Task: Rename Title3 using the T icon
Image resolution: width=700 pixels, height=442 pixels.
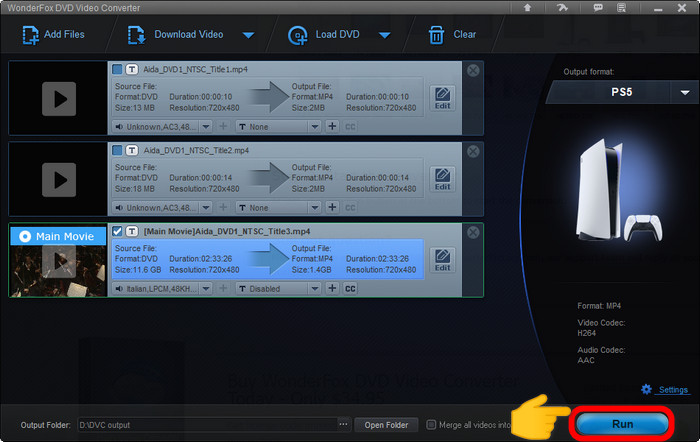Action: (x=132, y=231)
